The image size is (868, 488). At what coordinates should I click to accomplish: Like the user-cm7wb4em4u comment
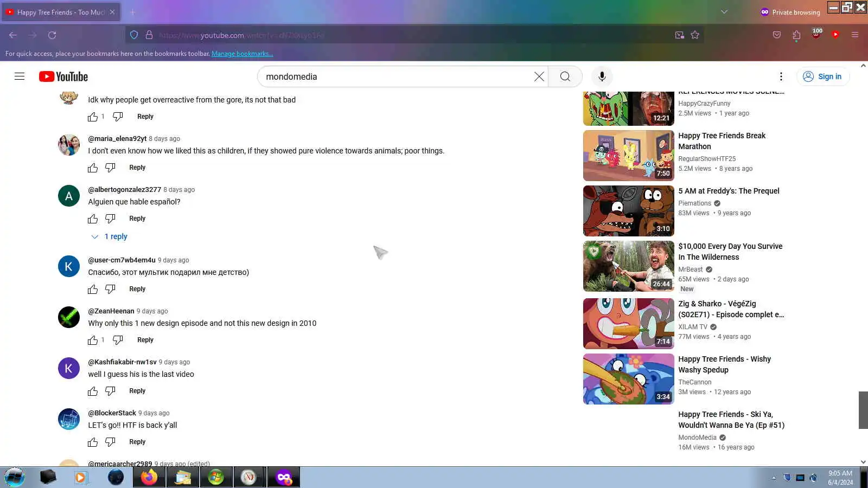tap(93, 289)
